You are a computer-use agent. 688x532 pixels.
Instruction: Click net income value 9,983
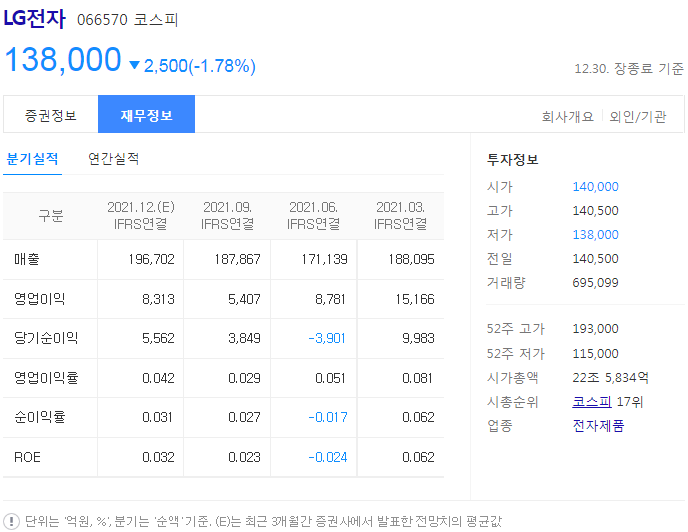pos(418,338)
